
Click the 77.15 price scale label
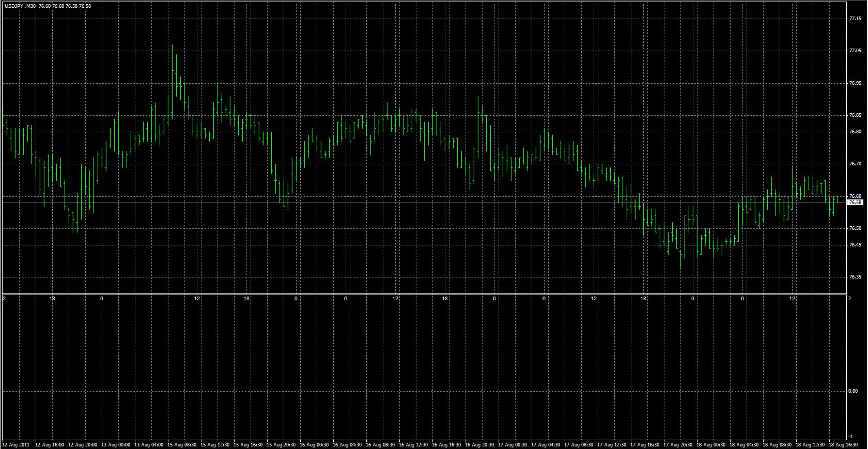tap(855, 19)
